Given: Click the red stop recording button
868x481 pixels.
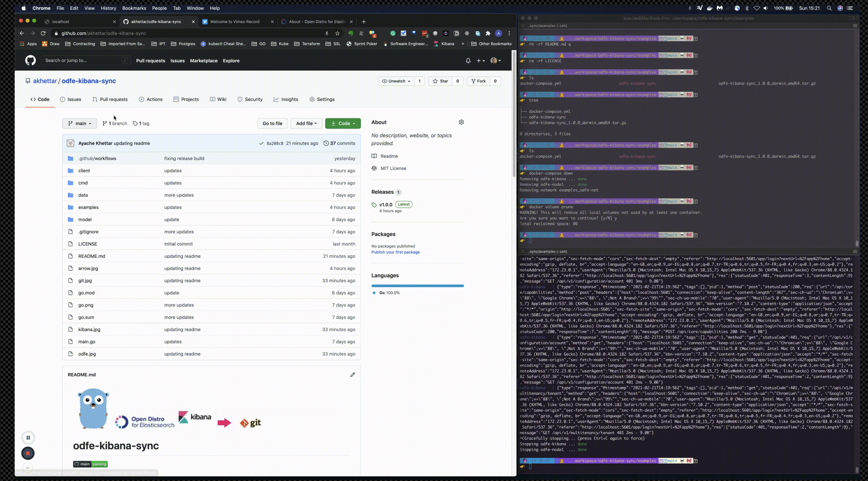Looking at the screenshot, I should click(x=28, y=453).
